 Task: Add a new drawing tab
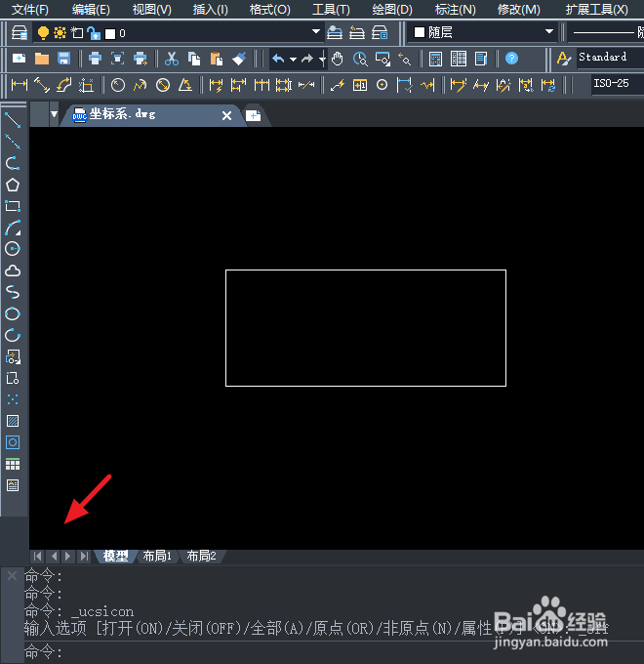(x=253, y=115)
